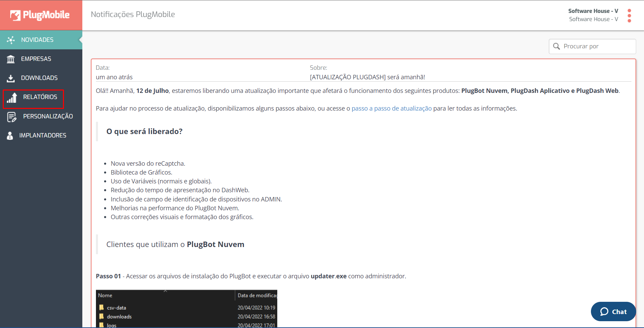Open PERSONALIZAÇÃO in the sidebar
This screenshot has width=644, height=328.
click(41, 116)
